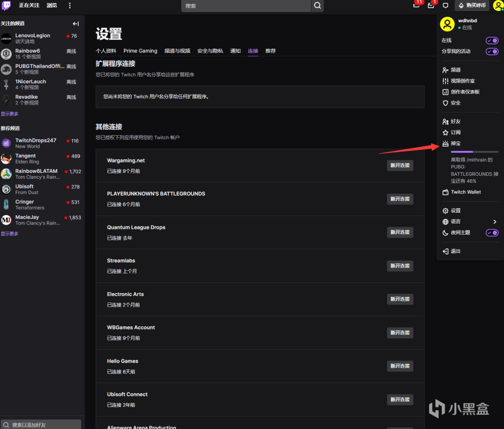Switch to 个人资料 tab
This screenshot has width=504, height=429.
click(x=106, y=51)
